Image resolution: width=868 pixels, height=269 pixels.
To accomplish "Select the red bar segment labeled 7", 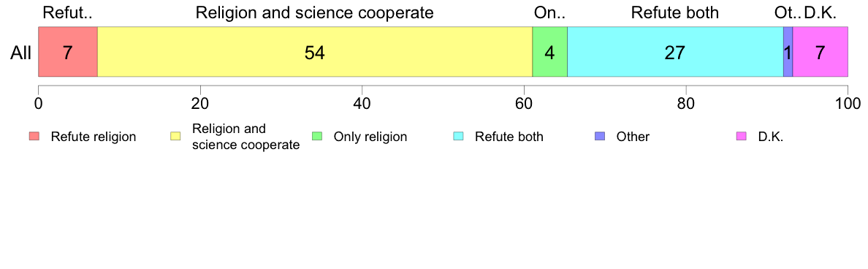I will [x=67, y=51].
